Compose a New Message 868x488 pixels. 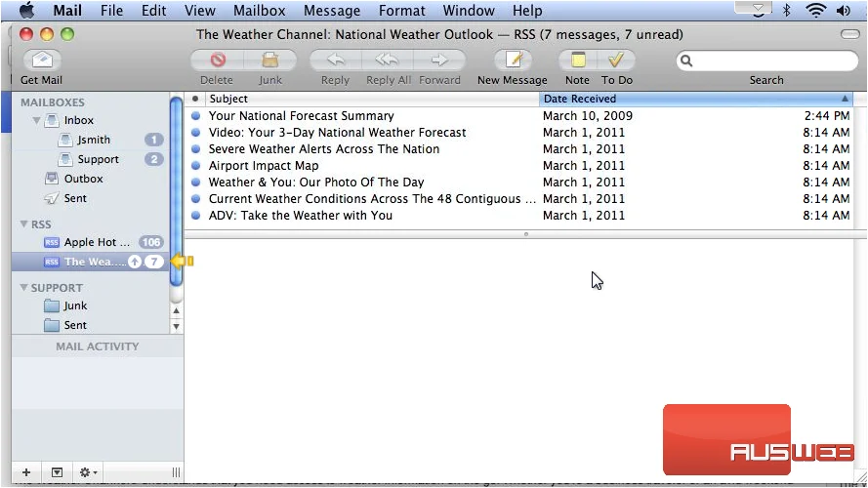(514, 60)
